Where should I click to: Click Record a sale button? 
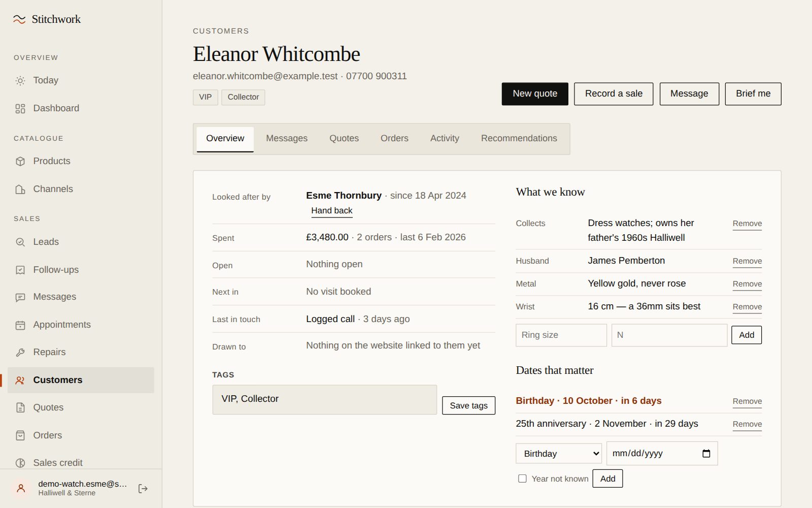(x=614, y=94)
